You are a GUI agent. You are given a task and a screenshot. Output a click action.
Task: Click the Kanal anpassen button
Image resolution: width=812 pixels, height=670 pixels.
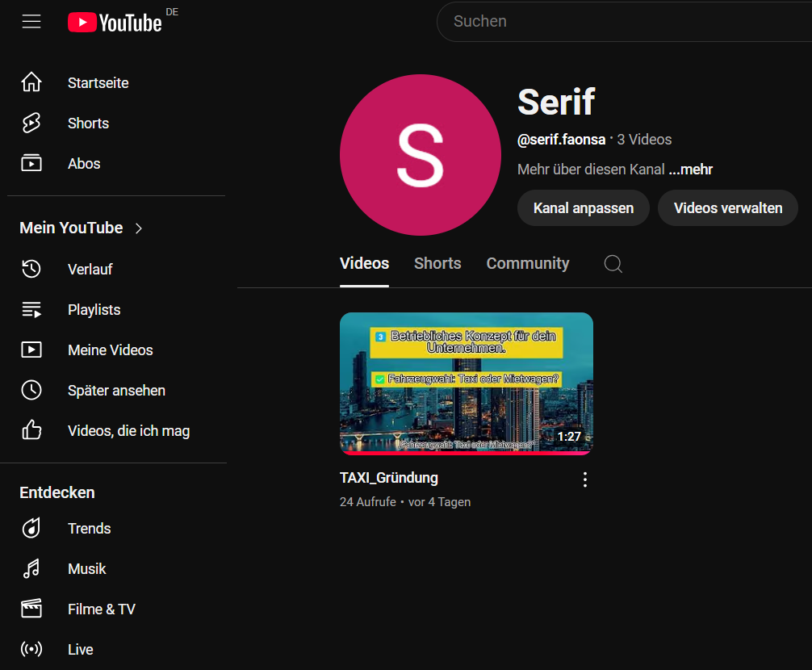point(583,207)
